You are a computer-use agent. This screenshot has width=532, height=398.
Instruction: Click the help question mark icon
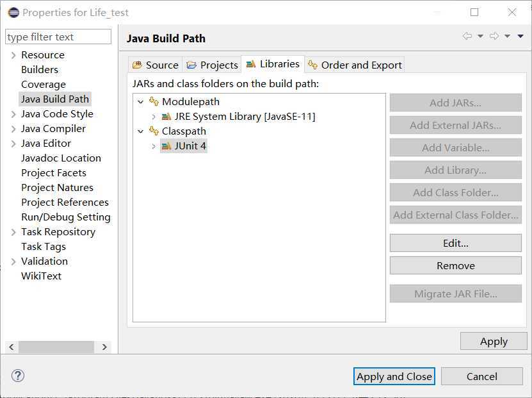pos(18,376)
